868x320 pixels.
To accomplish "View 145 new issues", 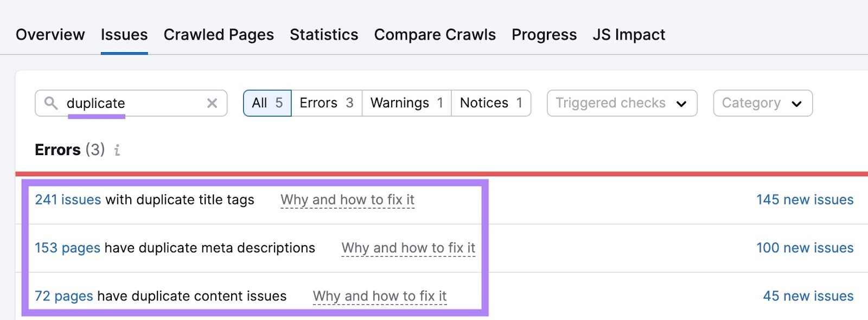I will 805,200.
